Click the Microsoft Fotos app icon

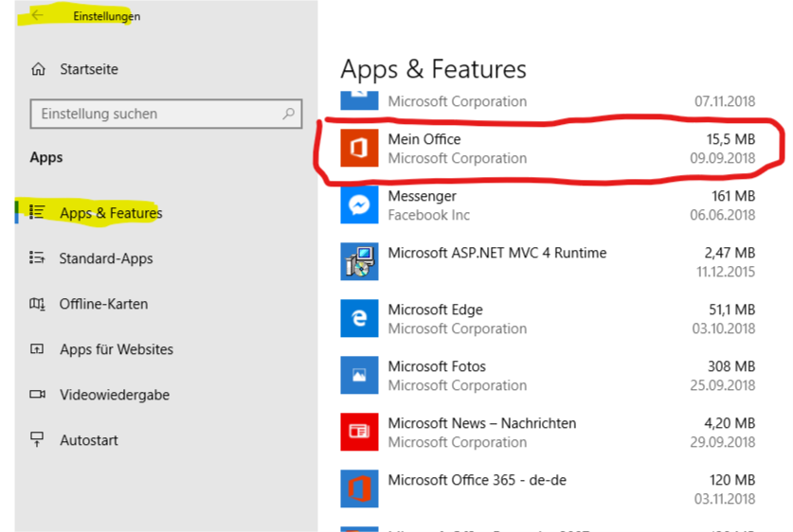click(359, 375)
